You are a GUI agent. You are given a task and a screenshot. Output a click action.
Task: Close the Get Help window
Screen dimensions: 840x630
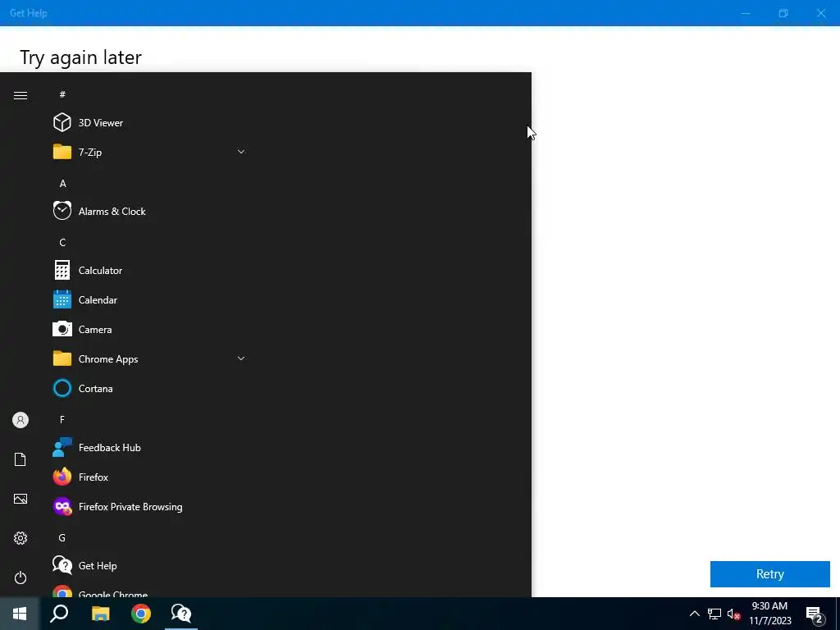[x=821, y=13]
